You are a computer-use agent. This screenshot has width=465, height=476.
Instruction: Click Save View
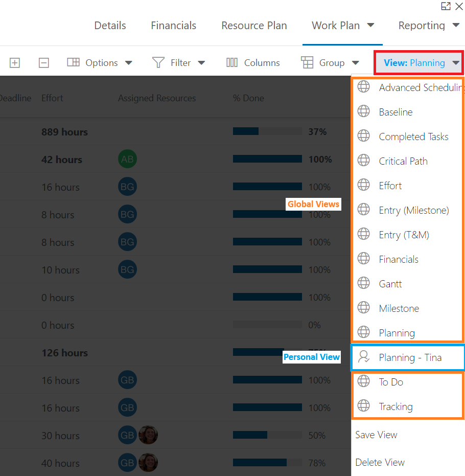[376, 435]
